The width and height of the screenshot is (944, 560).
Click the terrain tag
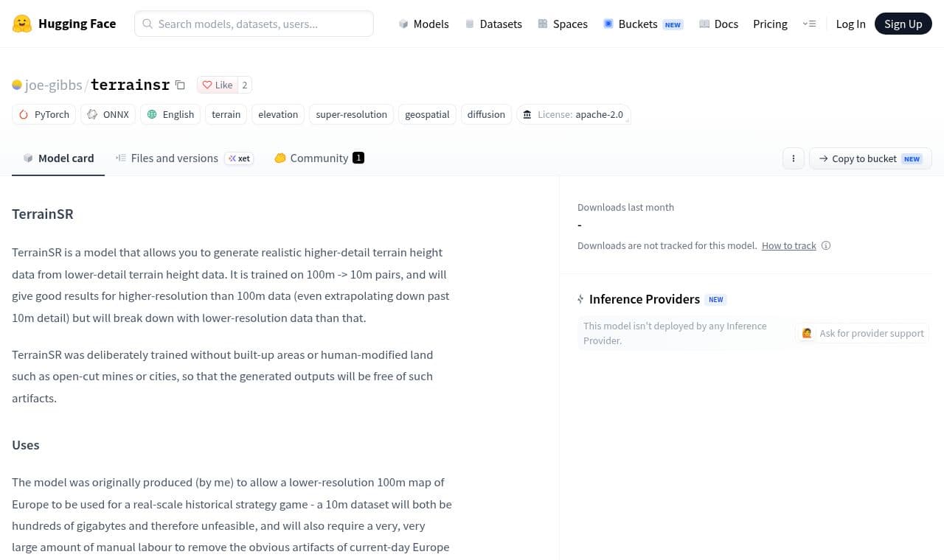(x=226, y=114)
